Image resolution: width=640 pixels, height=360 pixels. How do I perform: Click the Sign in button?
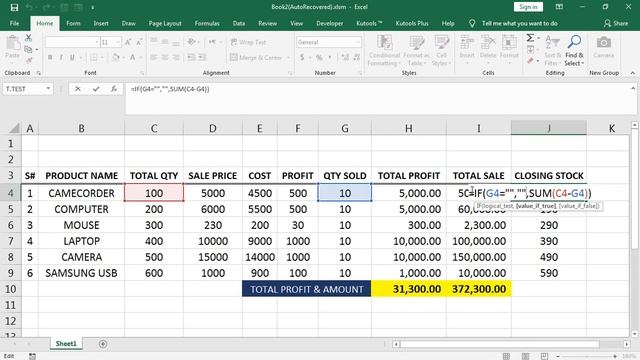[528, 7]
